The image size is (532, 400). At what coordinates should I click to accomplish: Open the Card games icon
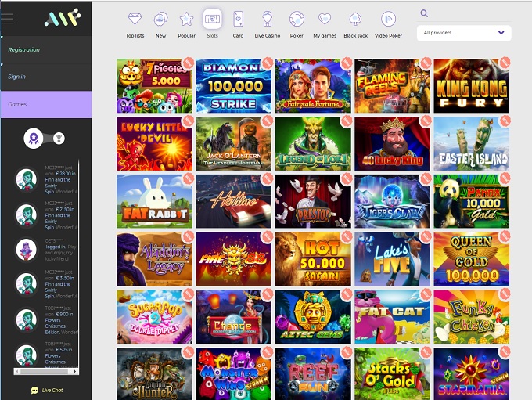point(238,19)
